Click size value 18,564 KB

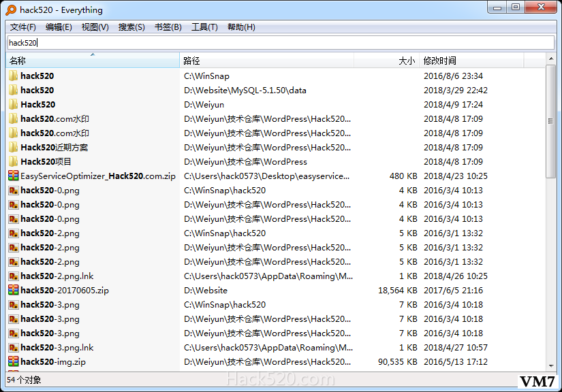pyautogui.click(x=397, y=291)
